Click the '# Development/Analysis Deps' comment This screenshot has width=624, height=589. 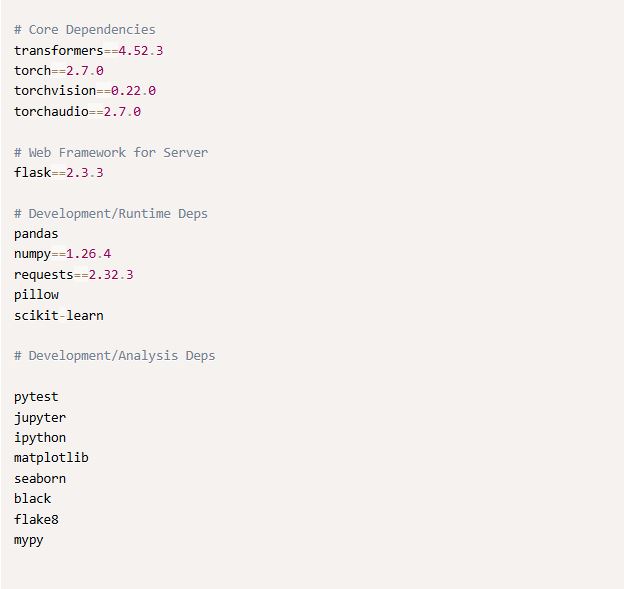tap(114, 356)
